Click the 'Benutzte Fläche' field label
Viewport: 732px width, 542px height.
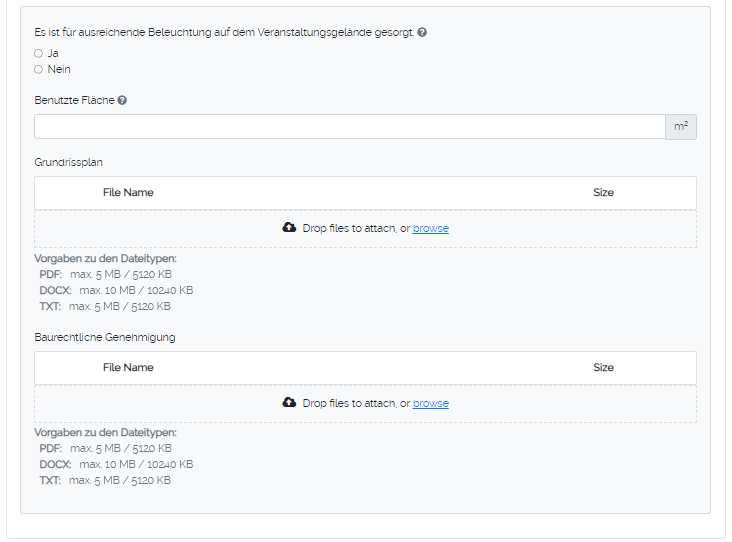[74, 100]
